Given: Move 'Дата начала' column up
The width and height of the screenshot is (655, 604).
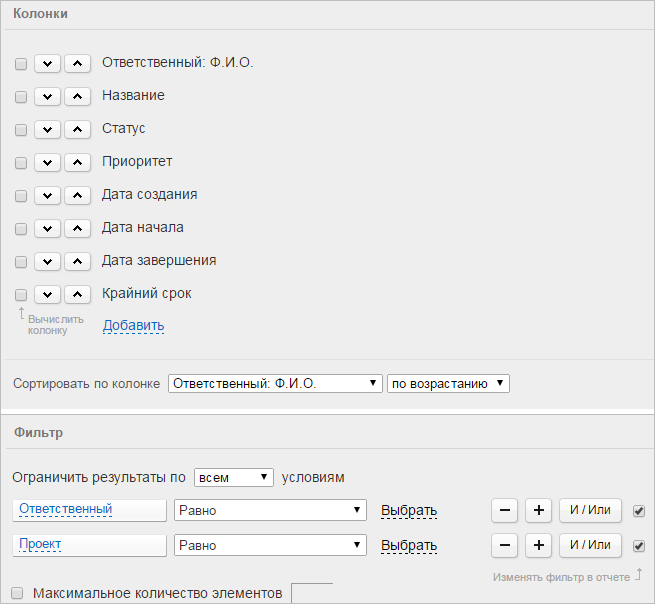Looking at the screenshot, I should pyautogui.click(x=77, y=228).
